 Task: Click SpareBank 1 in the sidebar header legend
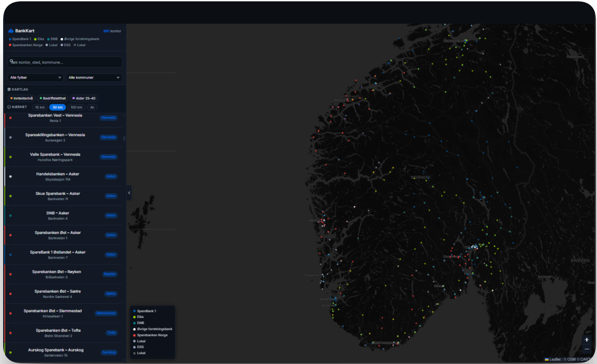(x=21, y=39)
